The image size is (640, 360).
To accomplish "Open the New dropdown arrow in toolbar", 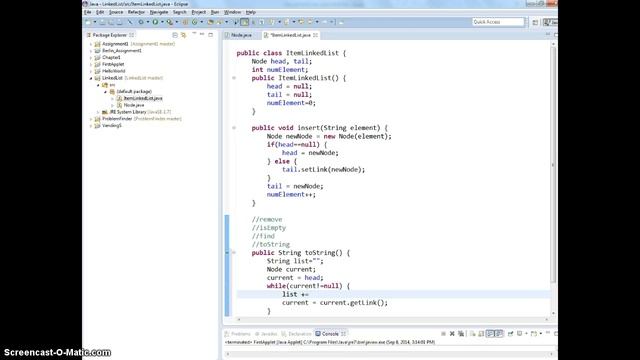I will tap(95, 22).
